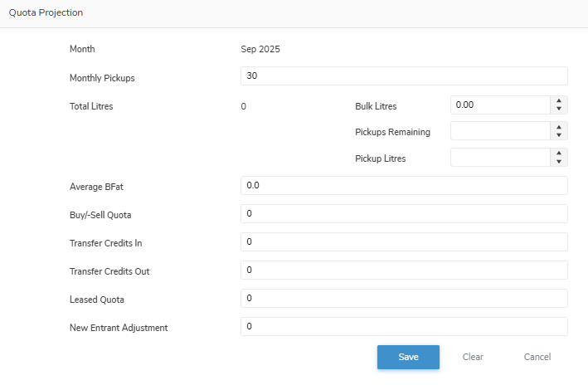Decrement Pickups Remaining using the down arrow
Viewport: 588px width, 385px height.
[x=559, y=135]
